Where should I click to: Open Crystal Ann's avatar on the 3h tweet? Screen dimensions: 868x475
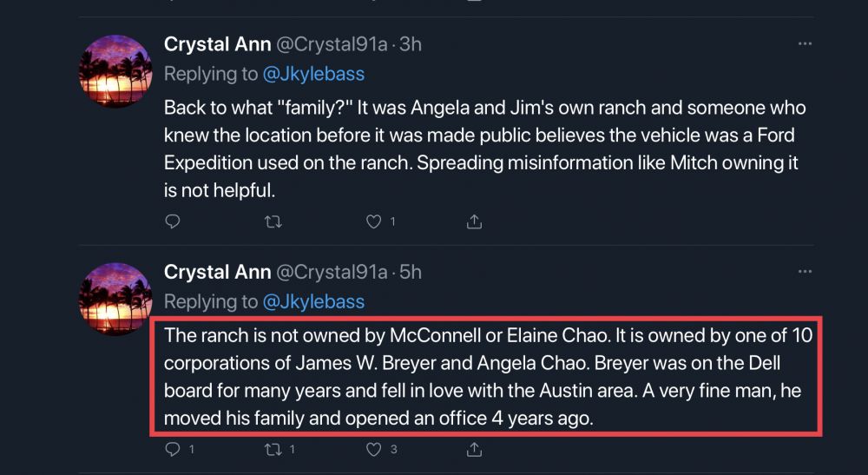click(x=115, y=71)
